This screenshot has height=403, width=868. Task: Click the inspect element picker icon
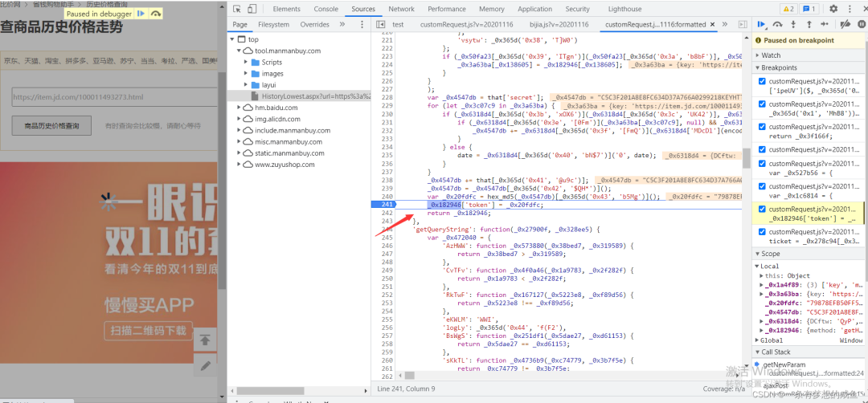point(236,9)
